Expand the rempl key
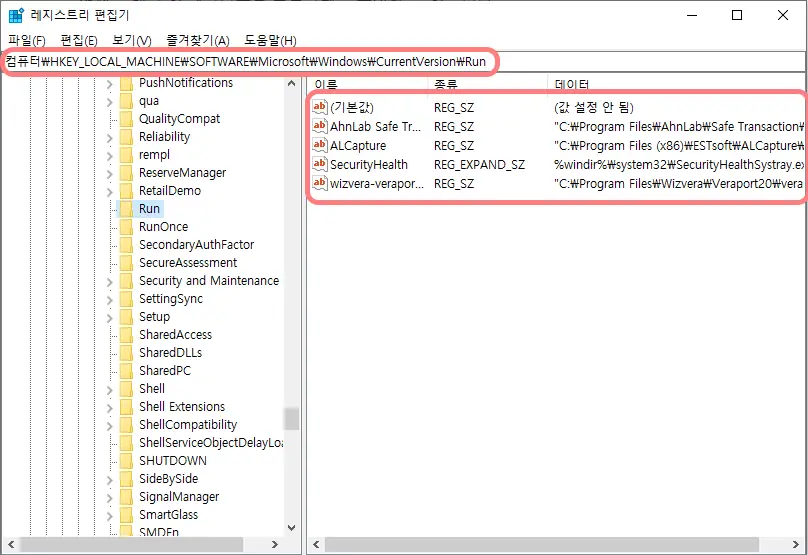Viewport: 808px width, 555px height. click(109, 156)
